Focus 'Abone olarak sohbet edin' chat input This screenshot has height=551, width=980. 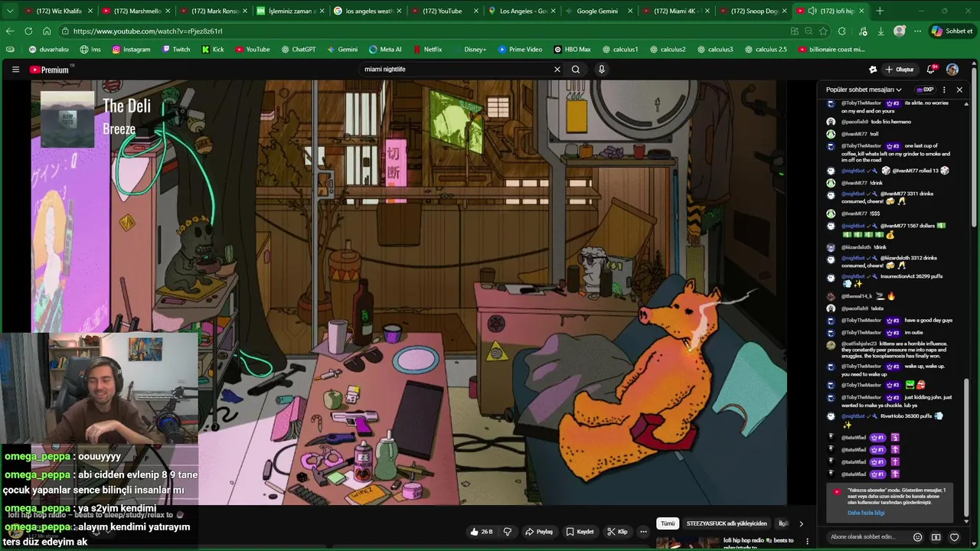(867, 537)
